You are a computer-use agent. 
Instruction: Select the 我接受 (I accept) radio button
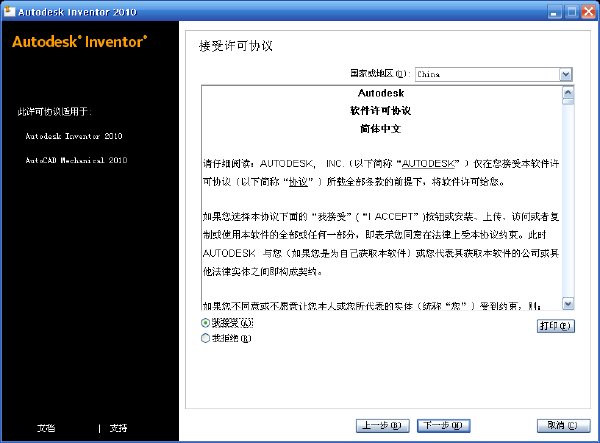coord(205,323)
